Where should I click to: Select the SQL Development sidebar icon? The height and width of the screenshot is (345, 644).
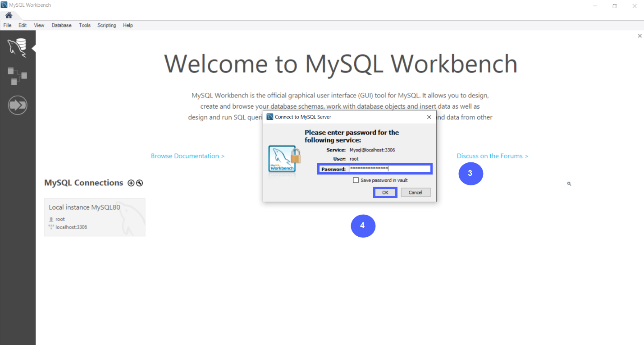17,47
